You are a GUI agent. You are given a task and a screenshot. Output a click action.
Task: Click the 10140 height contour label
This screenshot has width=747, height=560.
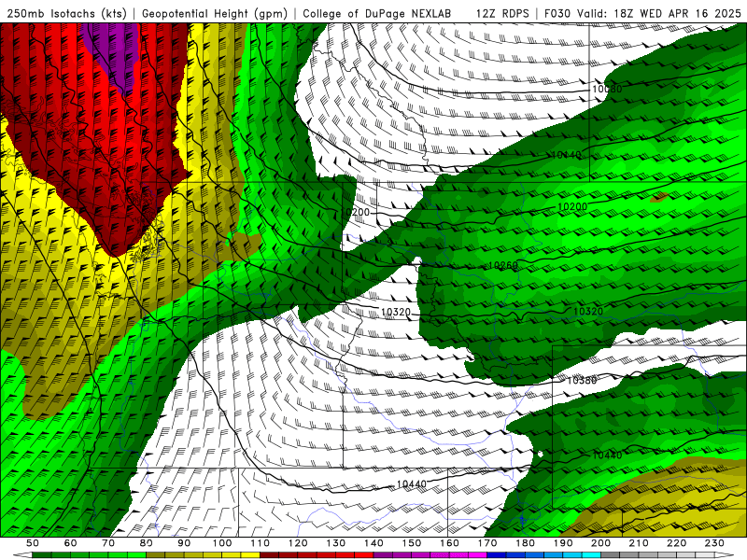point(567,155)
